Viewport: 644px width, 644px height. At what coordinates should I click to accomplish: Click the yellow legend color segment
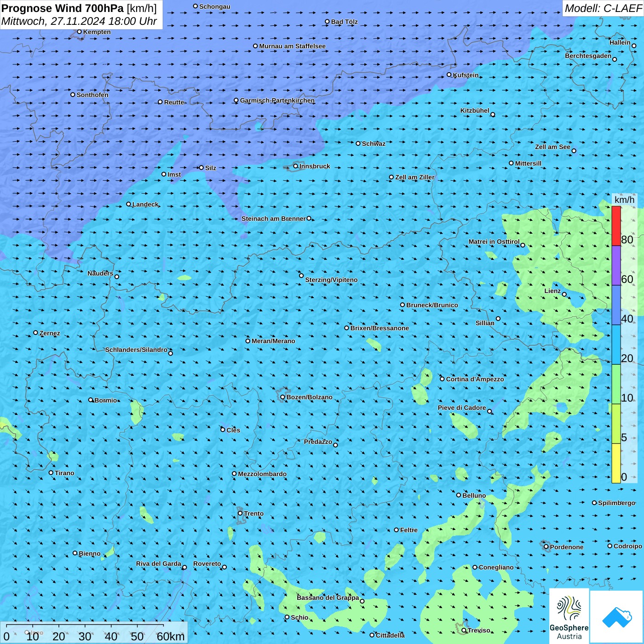coord(616,463)
